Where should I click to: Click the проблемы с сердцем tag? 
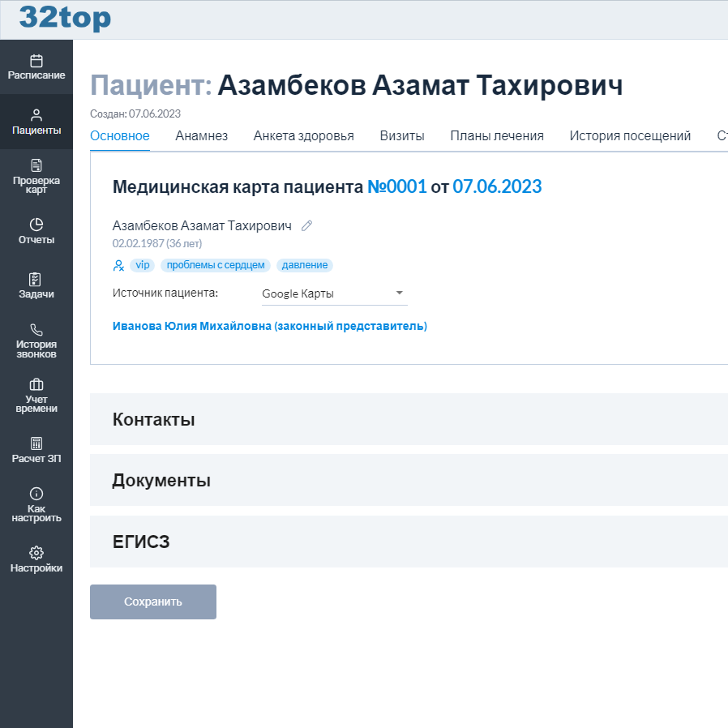click(216, 265)
